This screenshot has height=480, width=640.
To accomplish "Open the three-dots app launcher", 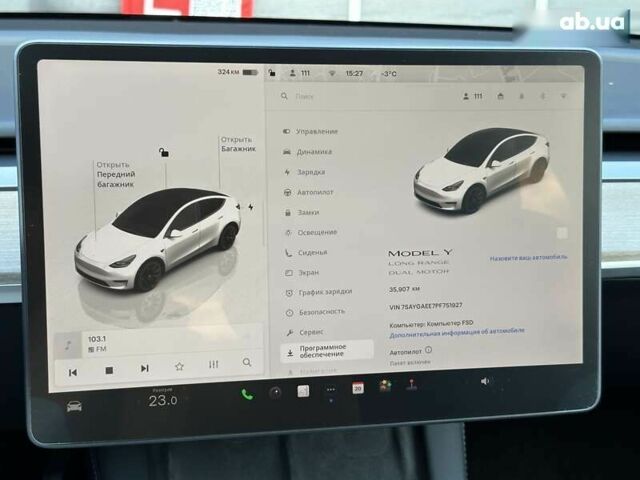I will tap(331, 390).
